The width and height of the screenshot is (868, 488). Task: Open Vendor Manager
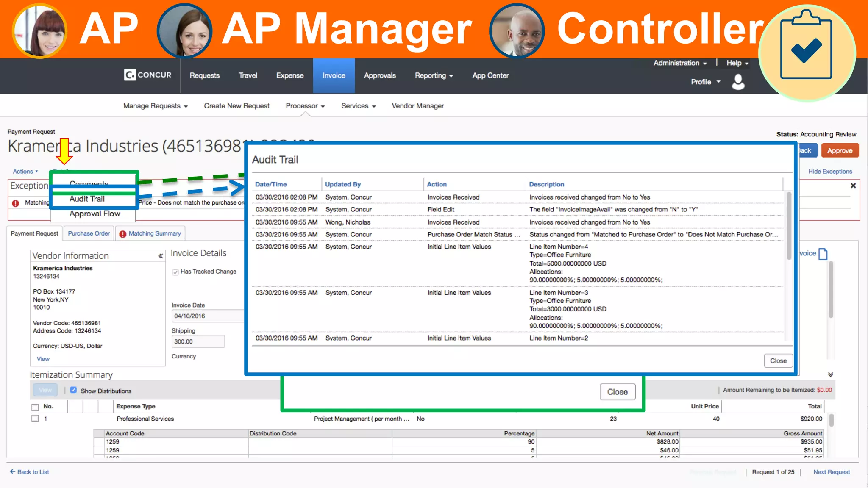point(418,106)
